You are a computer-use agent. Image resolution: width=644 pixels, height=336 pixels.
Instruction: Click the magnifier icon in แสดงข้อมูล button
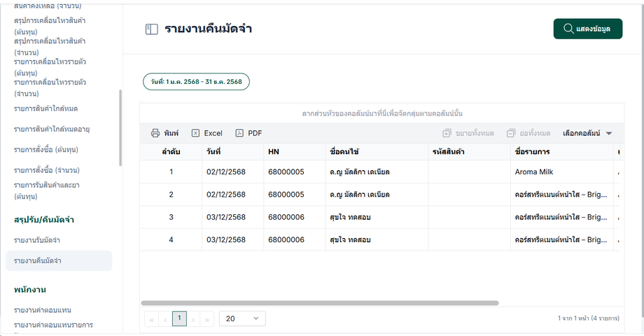(x=568, y=28)
